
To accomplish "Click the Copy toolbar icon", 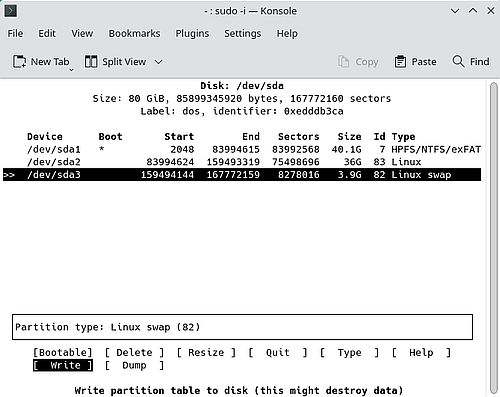I will [x=343, y=62].
